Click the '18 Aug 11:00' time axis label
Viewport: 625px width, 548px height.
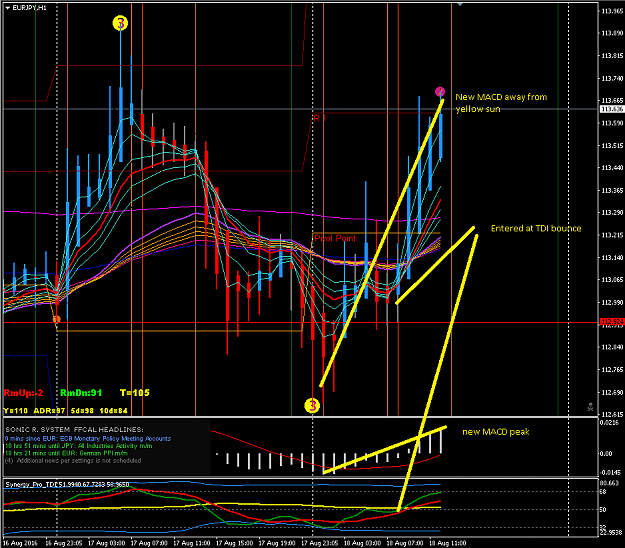pyautogui.click(x=448, y=543)
